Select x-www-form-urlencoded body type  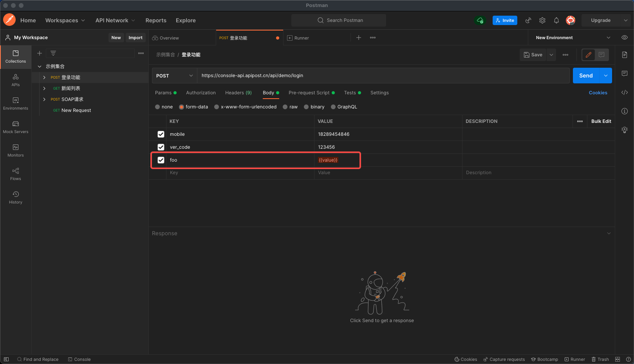(x=217, y=107)
